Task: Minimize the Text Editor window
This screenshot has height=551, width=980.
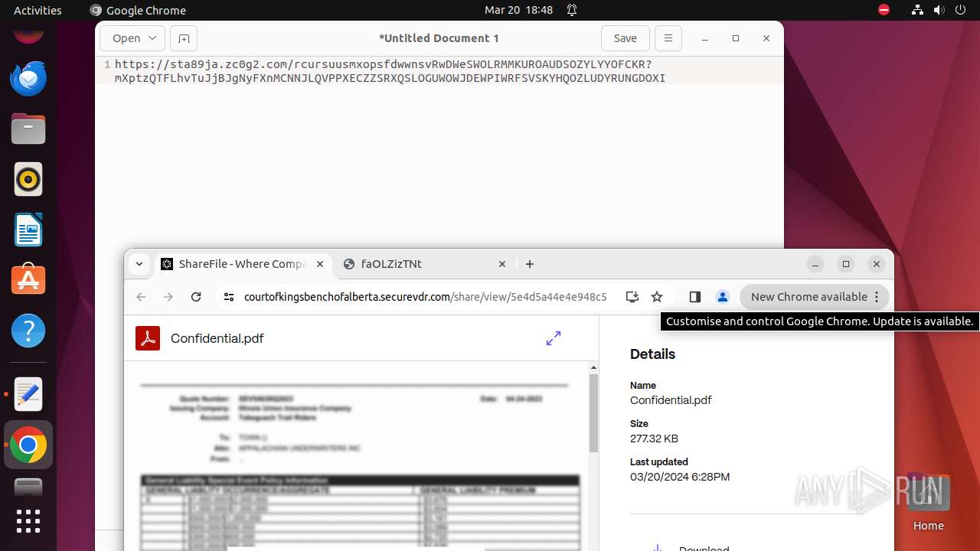Action: click(705, 38)
